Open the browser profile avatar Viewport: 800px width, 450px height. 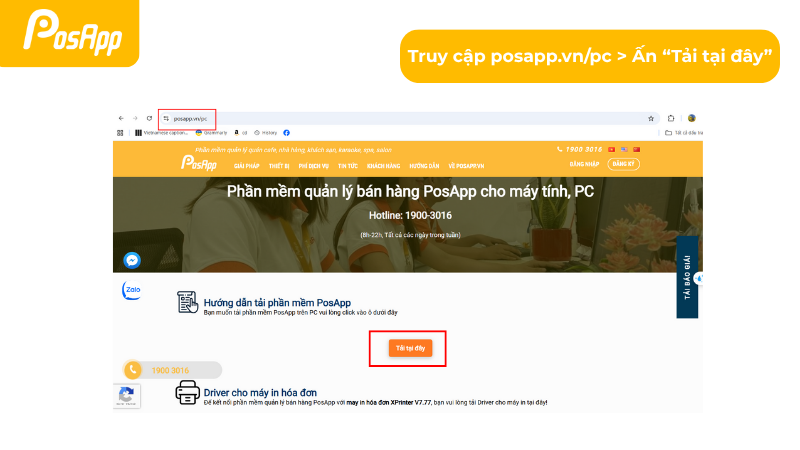pyautogui.click(x=692, y=118)
